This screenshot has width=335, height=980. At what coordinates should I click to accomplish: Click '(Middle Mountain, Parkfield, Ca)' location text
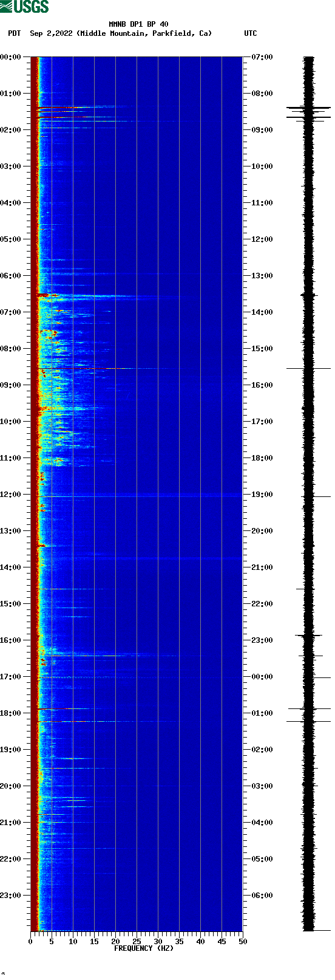point(144,33)
